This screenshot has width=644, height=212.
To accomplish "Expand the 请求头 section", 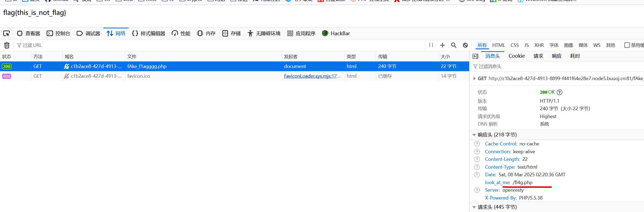I will [x=474, y=207].
